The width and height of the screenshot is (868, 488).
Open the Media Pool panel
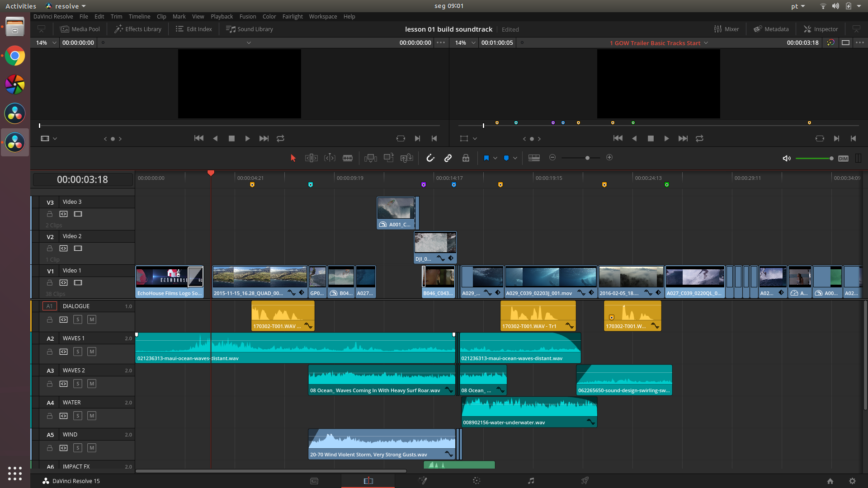tap(80, 29)
